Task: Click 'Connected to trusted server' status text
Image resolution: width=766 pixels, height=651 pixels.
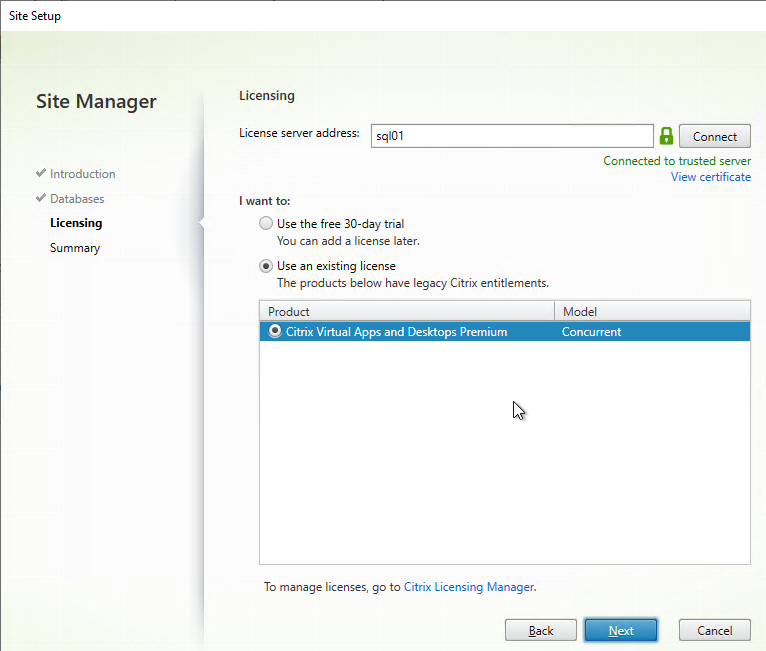Action: pos(677,161)
